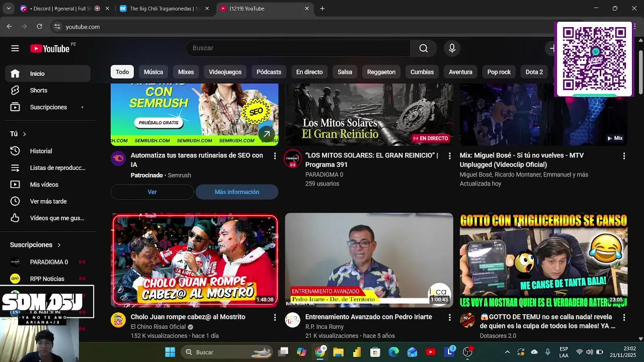The height and width of the screenshot is (362, 644).
Task: Click the magnifier search button
Action: click(424, 48)
